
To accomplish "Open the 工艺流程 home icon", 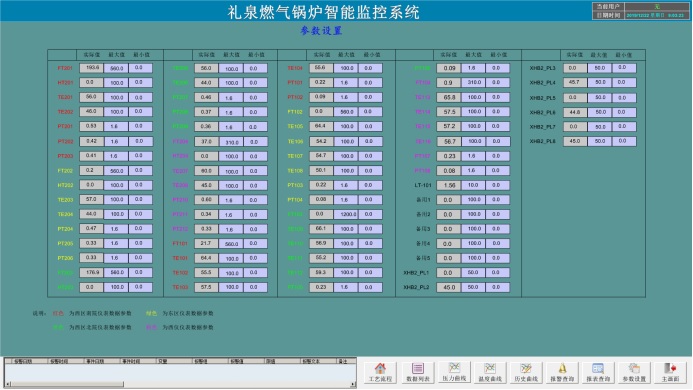I will pos(380,373).
